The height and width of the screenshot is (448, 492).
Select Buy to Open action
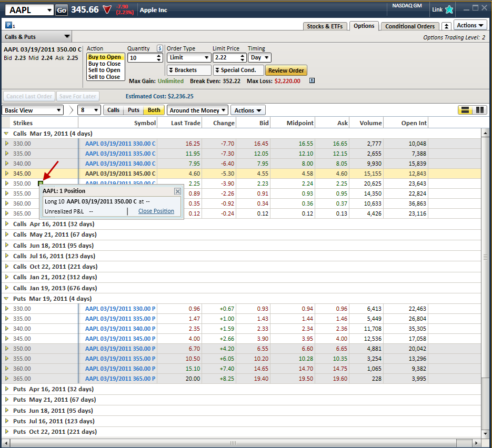(x=105, y=57)
